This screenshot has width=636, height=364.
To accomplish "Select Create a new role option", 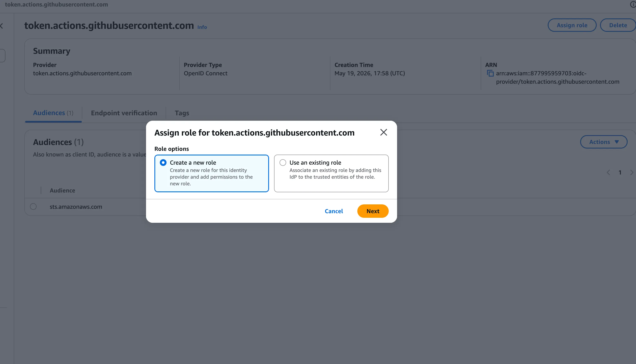I will tap(212, 173).
